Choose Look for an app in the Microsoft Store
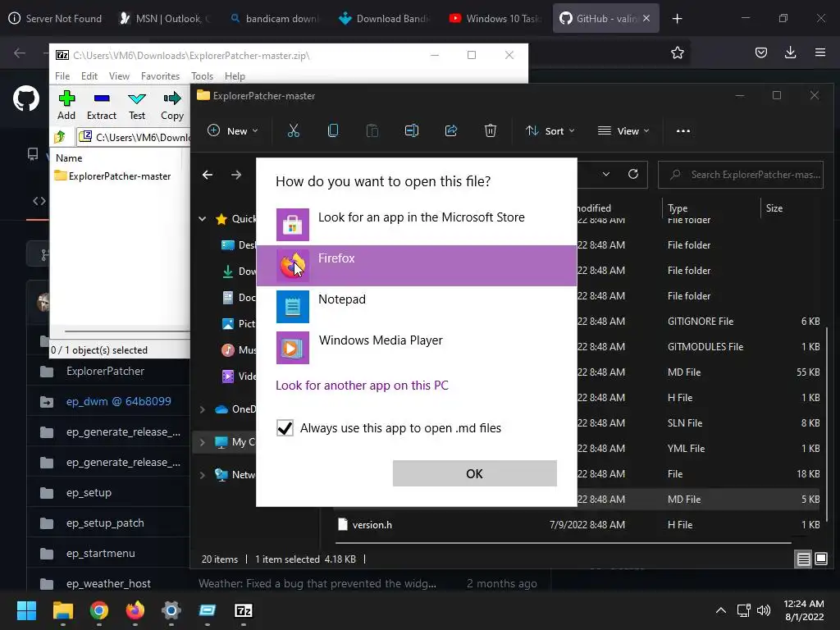Image resolution: width=840 pixels, height=630 pixels. [x=416, y=225]
